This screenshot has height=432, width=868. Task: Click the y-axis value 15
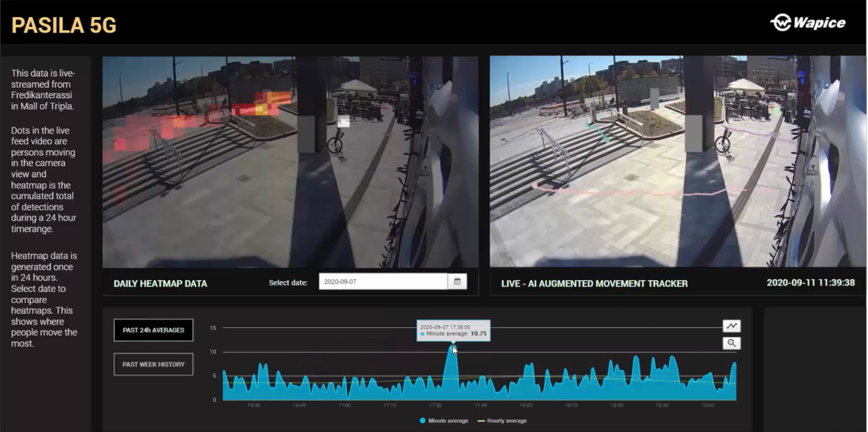click(213, 328)
